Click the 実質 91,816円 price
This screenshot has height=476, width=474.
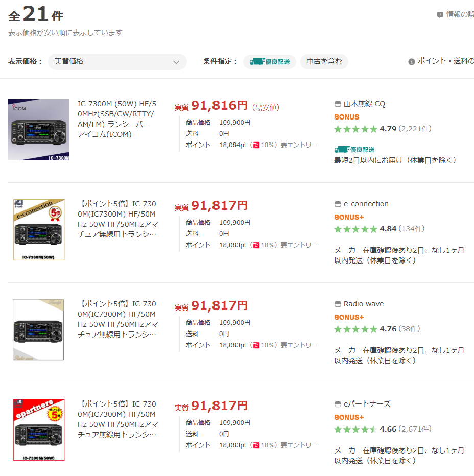coord(211,106)
